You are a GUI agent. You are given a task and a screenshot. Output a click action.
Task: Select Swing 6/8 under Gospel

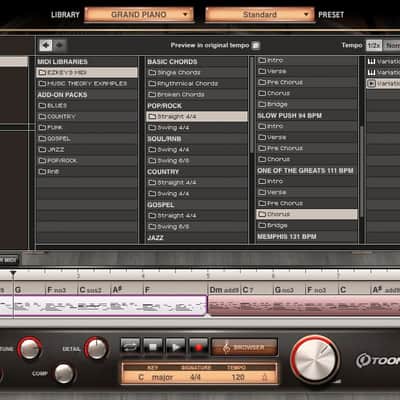pyautogui.click(x=197, y=227)
